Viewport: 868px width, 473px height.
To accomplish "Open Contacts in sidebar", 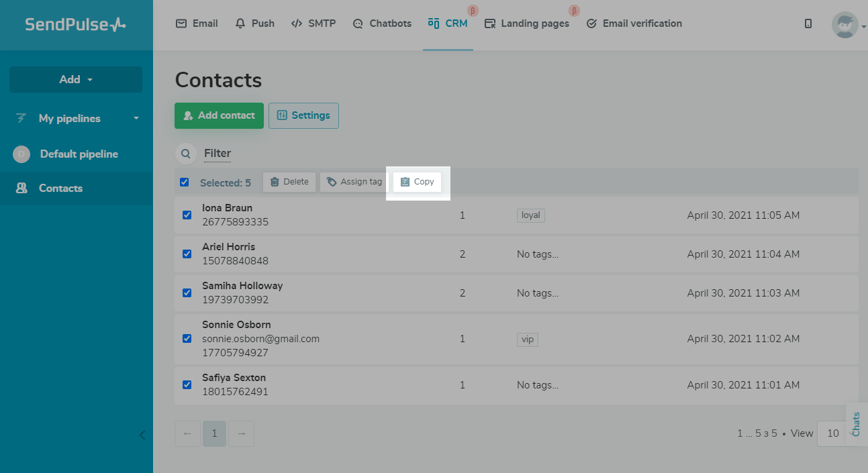I will tap(76, 189).
